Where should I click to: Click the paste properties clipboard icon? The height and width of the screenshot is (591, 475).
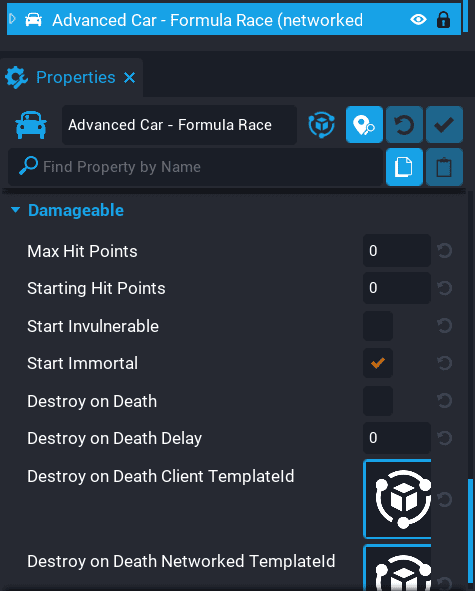pyautogui.click(x=444, y=167)
